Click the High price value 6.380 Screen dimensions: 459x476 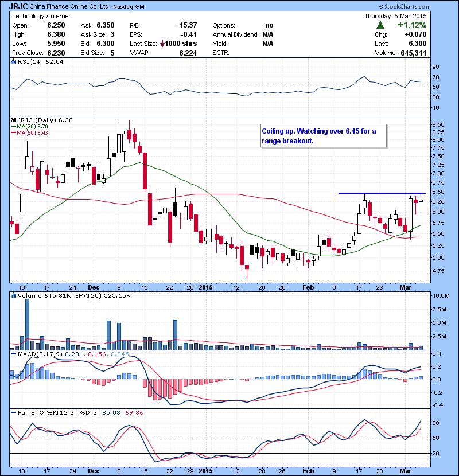[56, 34]
